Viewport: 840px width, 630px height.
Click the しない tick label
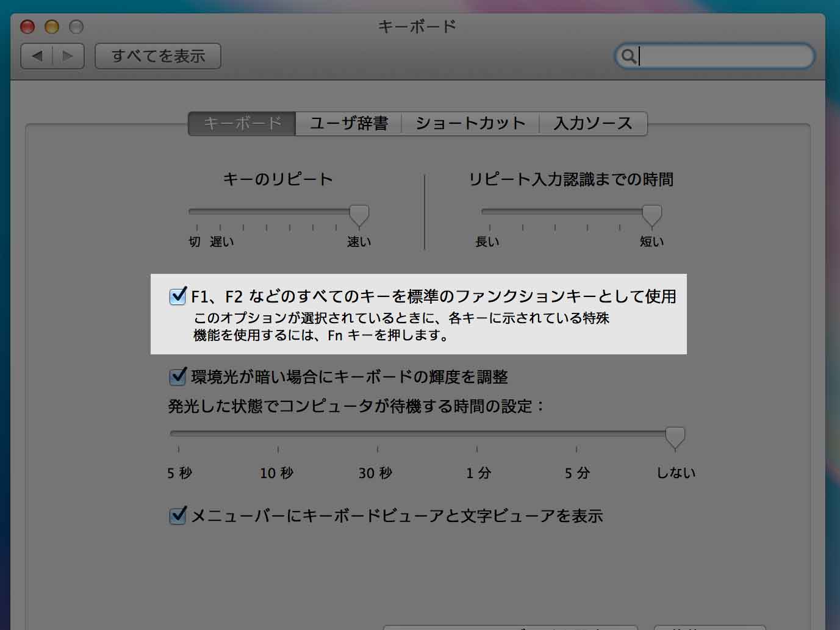click(676, 473)
